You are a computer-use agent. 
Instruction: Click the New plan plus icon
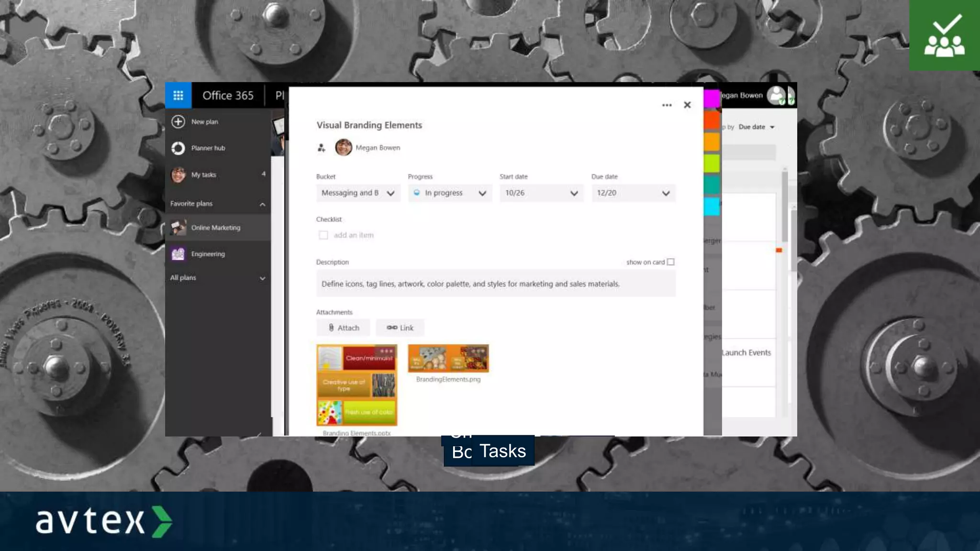(x=178, y=121)
